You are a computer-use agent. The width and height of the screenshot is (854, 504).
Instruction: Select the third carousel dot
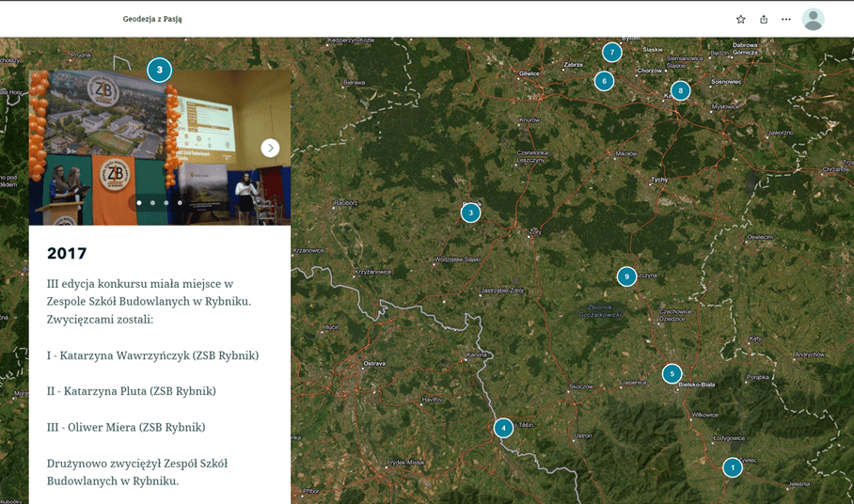click(166, 202)
